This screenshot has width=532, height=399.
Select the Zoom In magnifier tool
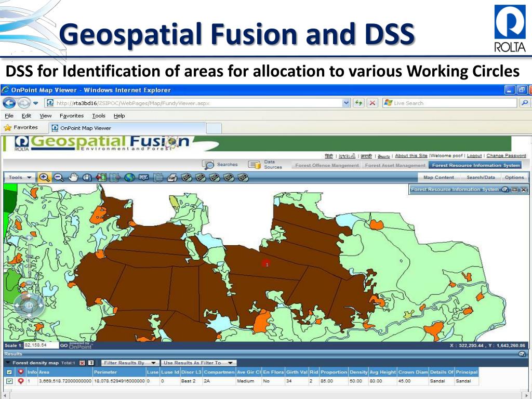coord(44,178)
